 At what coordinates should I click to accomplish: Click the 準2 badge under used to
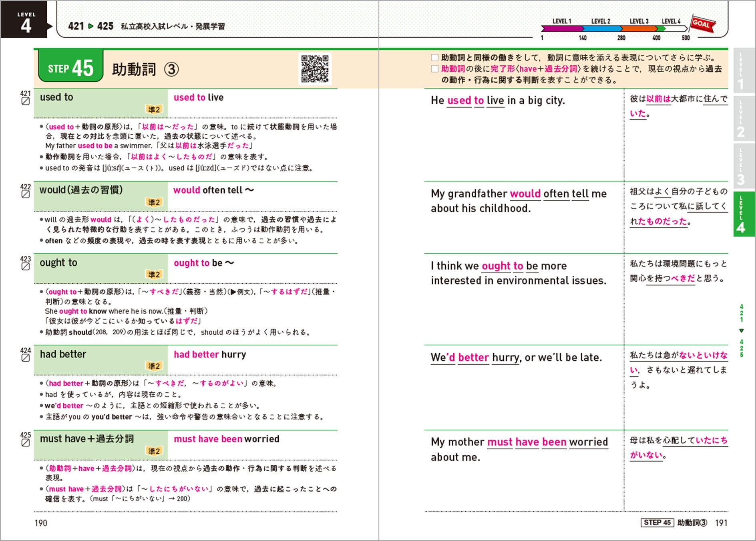coord(154,109)
